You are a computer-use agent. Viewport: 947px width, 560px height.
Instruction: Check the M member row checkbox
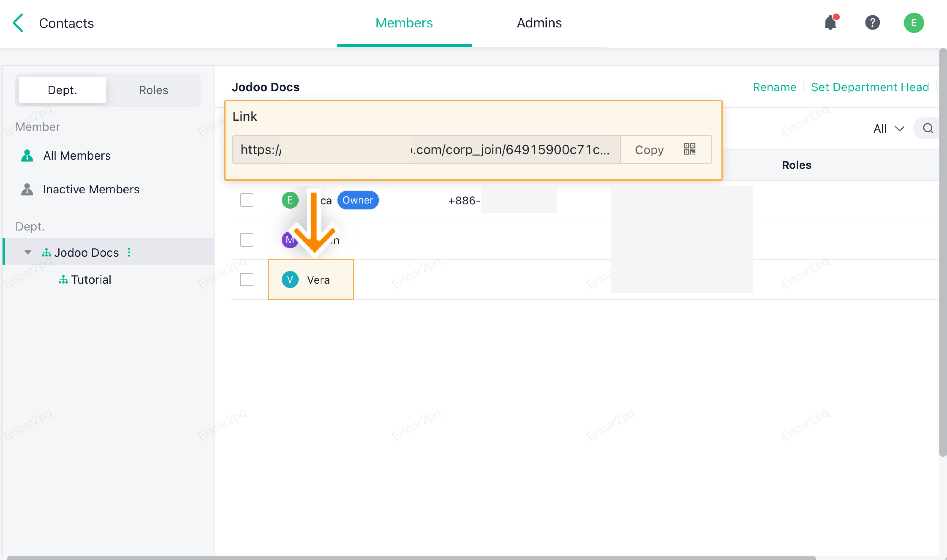[247, 240]
